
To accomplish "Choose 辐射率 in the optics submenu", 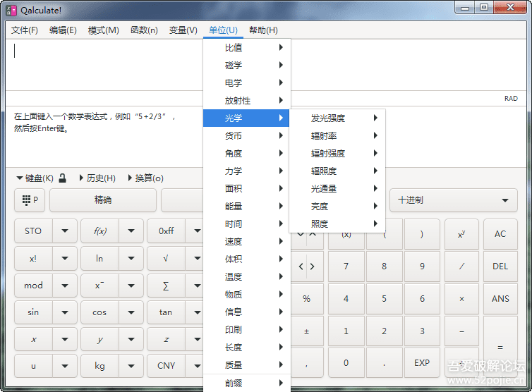I will (x=337, y=135).
